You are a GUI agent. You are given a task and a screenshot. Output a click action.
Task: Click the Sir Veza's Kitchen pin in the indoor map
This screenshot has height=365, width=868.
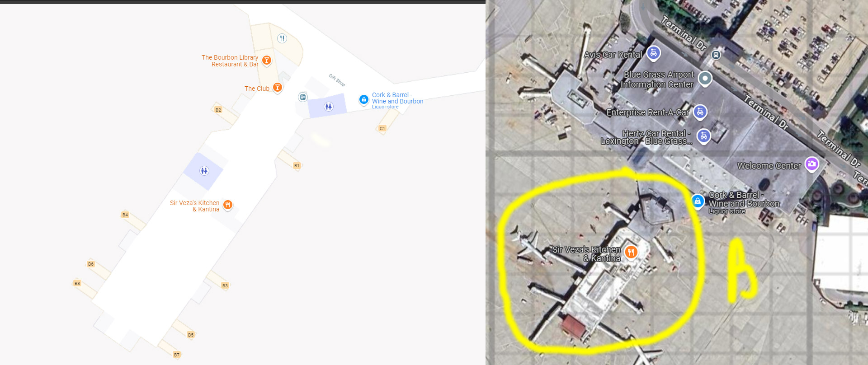click(x=228, y=205)
